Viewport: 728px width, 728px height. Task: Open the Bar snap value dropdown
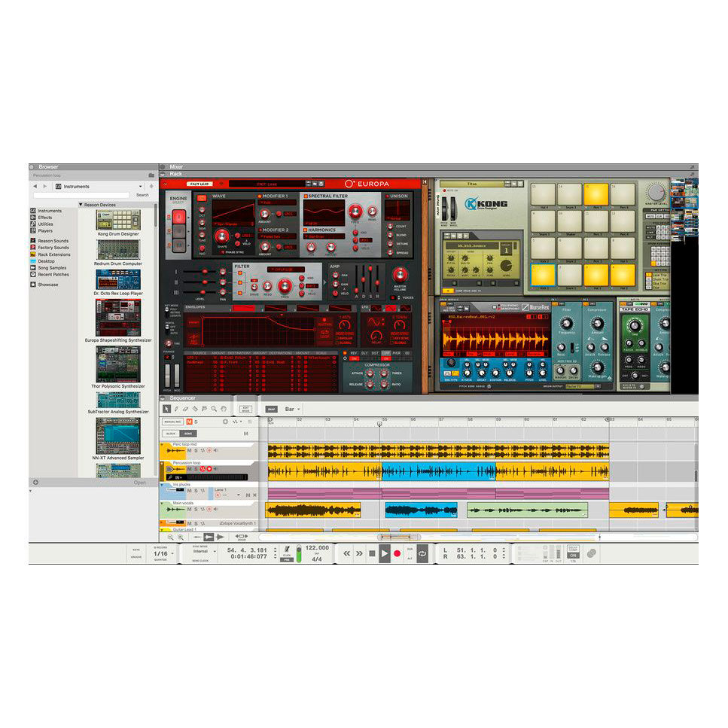(x=293, y=409)
